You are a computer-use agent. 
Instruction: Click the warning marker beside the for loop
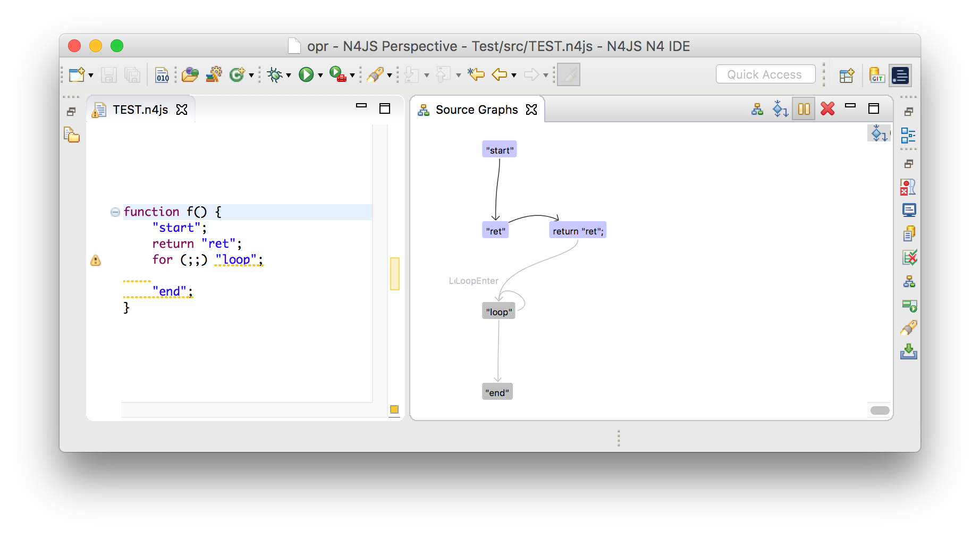click(96, 261)
